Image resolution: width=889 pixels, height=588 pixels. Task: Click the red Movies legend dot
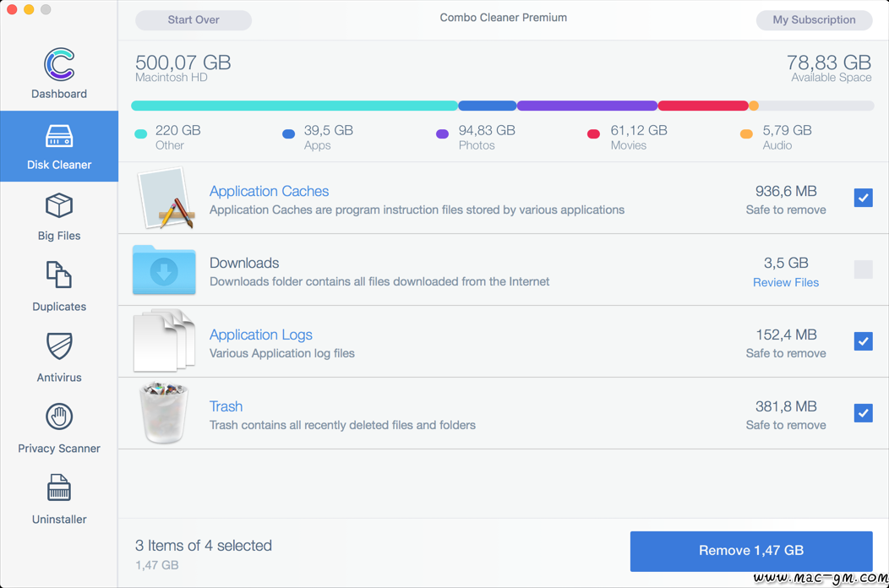click(x=593, y=133)
